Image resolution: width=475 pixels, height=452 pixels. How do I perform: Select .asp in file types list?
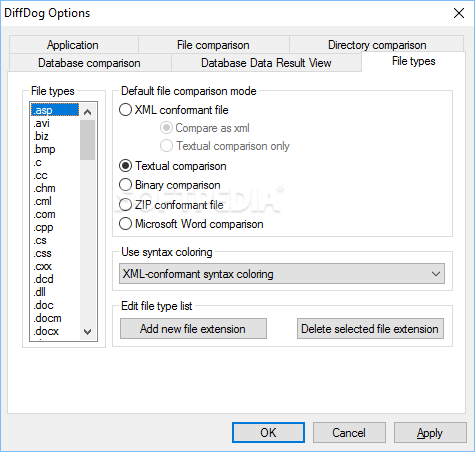(x=55, y=110)
